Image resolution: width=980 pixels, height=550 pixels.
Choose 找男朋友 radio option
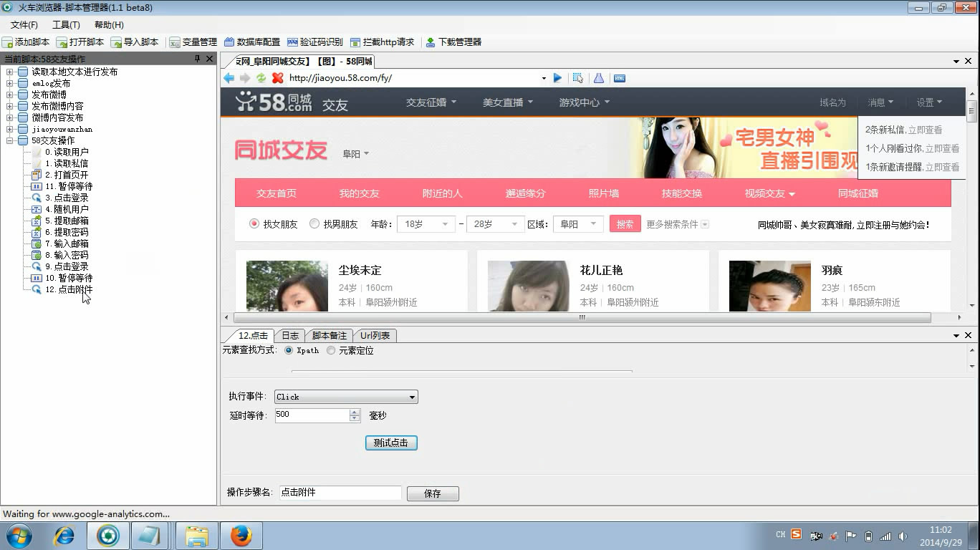(x=314, y=224)
